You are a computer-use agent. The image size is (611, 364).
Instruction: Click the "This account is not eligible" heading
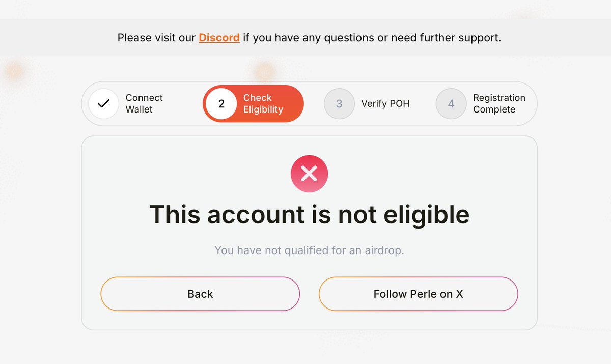click(x=309, y=214)
